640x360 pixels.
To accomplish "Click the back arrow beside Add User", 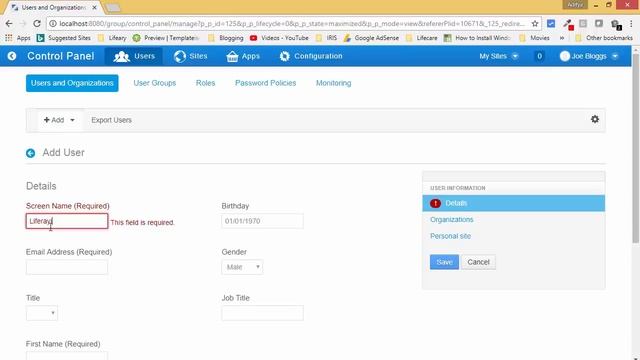I will 31,153.
